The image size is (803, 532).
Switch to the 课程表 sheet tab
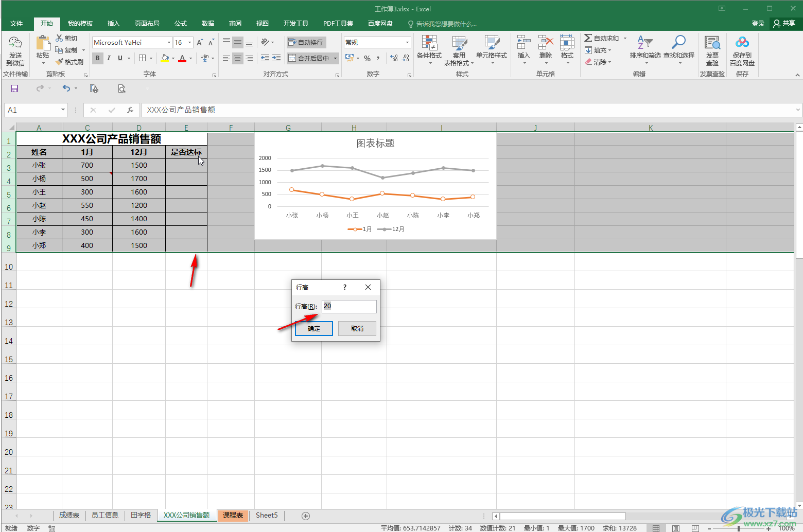(x=233, y=515)
